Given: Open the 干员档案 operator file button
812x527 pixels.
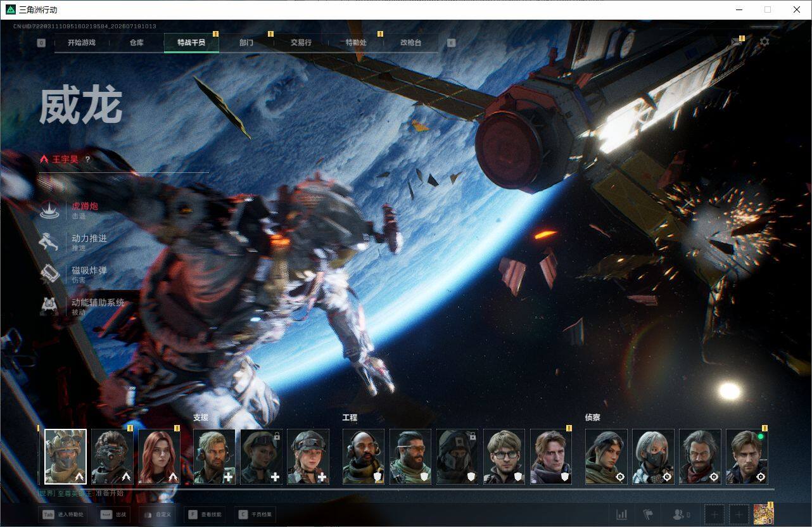Looking at the screenshot, I should (255, 514).
